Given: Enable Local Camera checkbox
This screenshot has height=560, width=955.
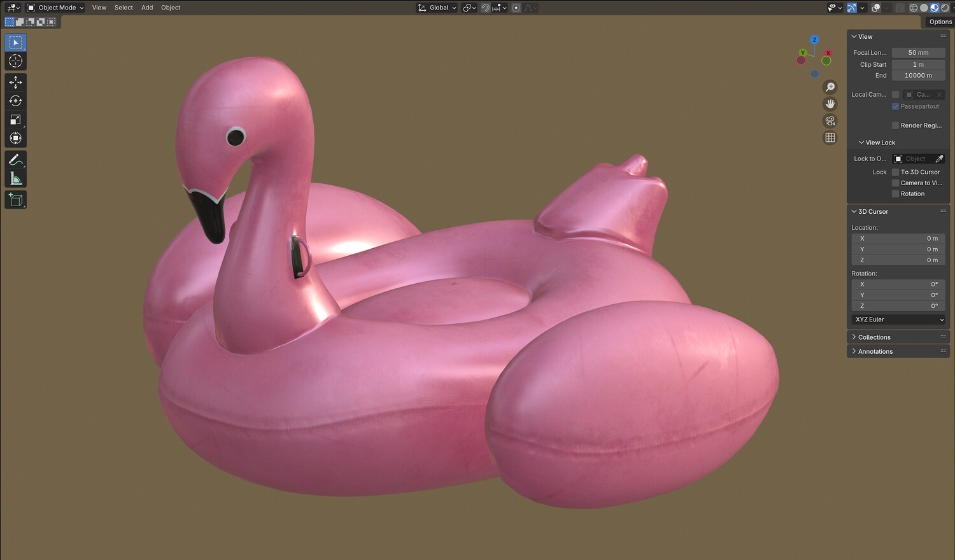Looking at the screenshot, I should coord(895,95).
